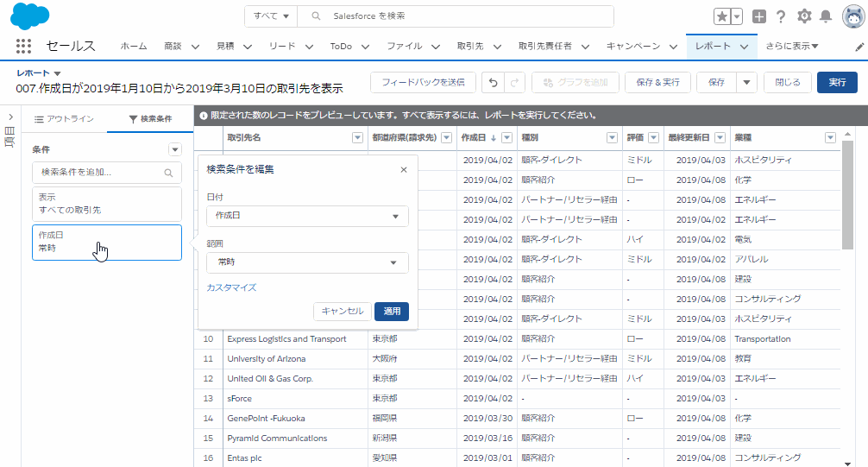The height and width of the screenshot is (467, 868).
Task: Close the 検索条件を編集 popup
Action: [404, 169]
